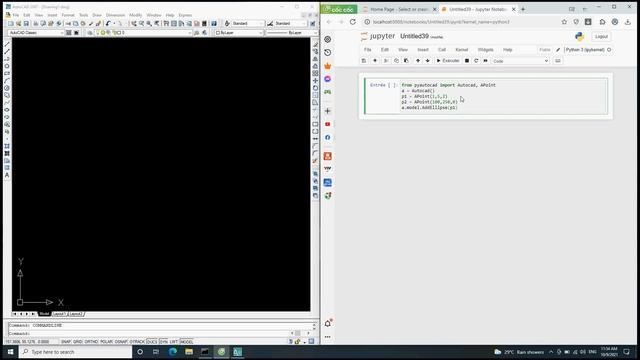Open the Cell menu in Jupyter
This screenshot has width=640, height=360.
442,50
